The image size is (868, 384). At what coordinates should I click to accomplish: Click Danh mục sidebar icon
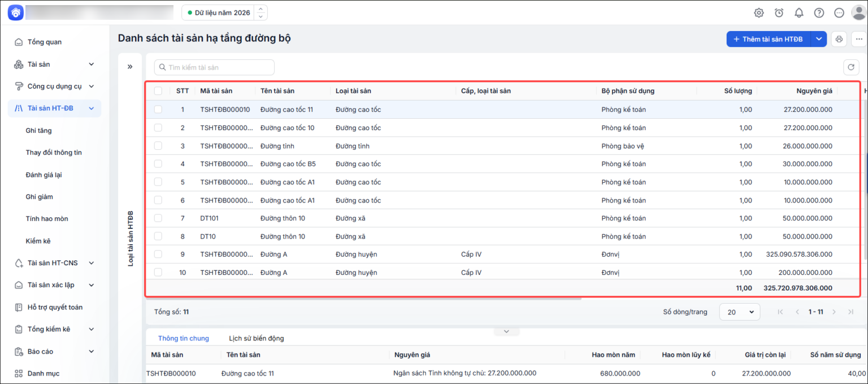pos(19,373)
